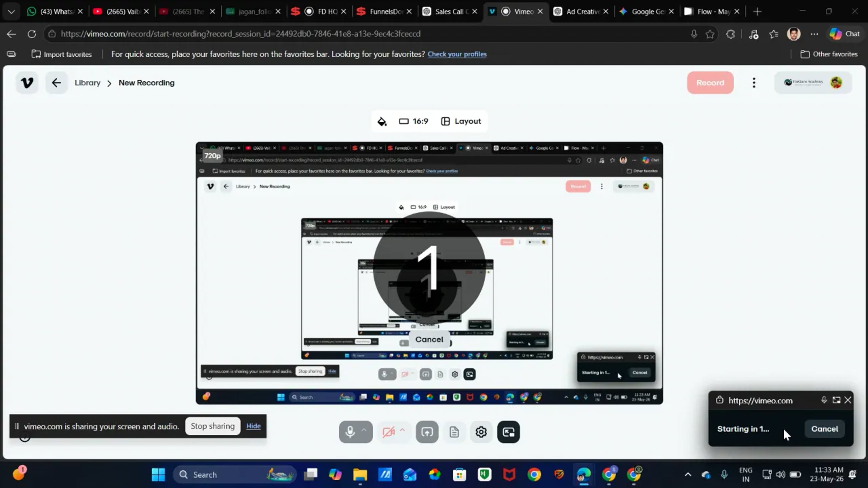Expand camera options chevron
The height and width of the screenshot is (488, 868).
(402, 430)
